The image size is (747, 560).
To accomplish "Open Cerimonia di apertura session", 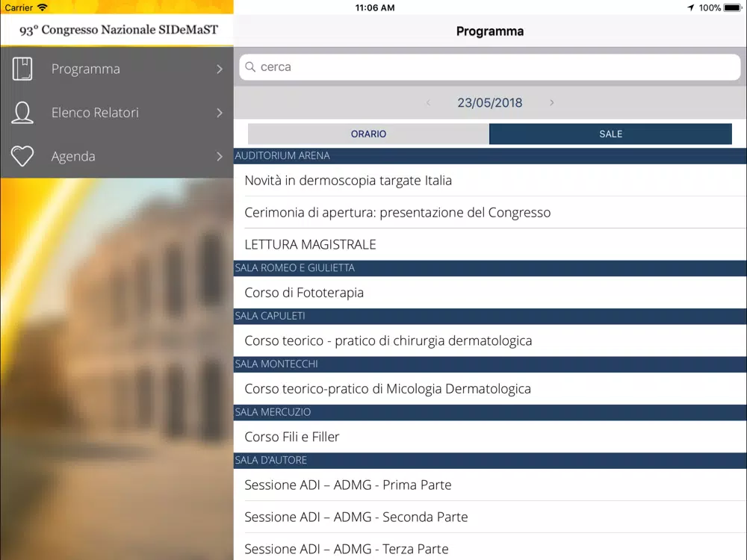I will point(490,212).
